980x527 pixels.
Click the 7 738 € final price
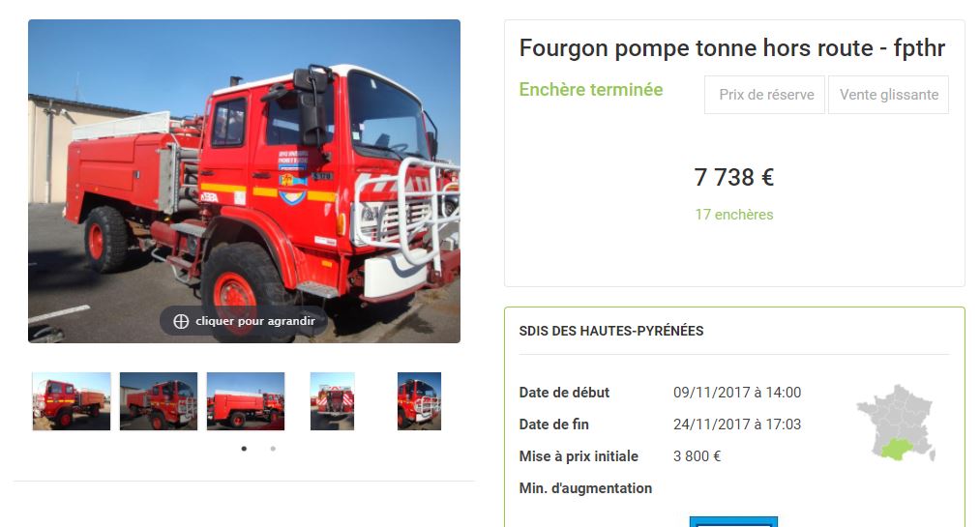coord(733,177)
